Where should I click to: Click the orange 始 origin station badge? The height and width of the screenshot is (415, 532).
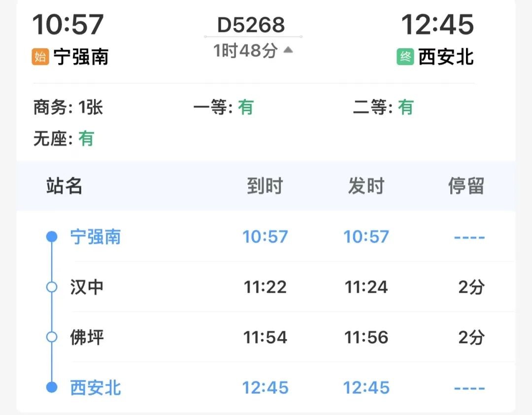coord(40,57)
